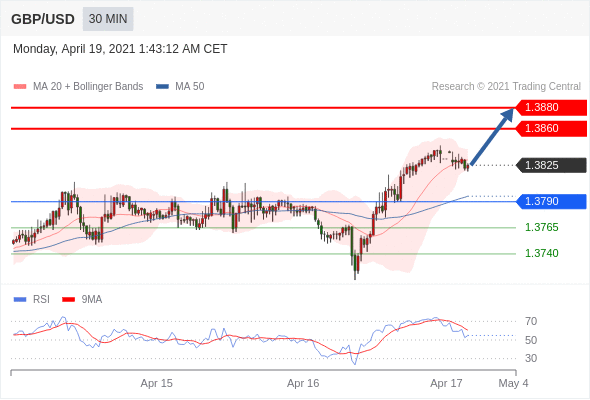The width and height of the screenshot is (590, 400).
Task: Click the 30 MIN timeframe badge
Action: pyautogui.click(x=108, y=19)
